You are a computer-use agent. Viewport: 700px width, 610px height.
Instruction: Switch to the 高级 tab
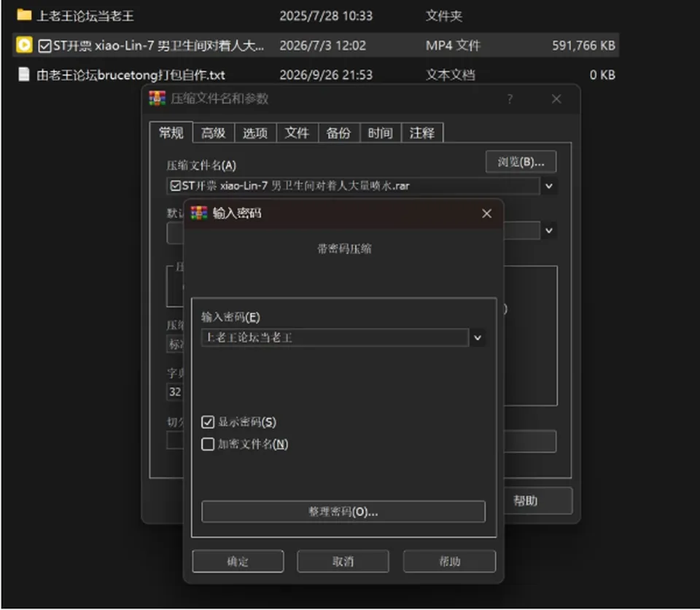(x=214, y=133)
